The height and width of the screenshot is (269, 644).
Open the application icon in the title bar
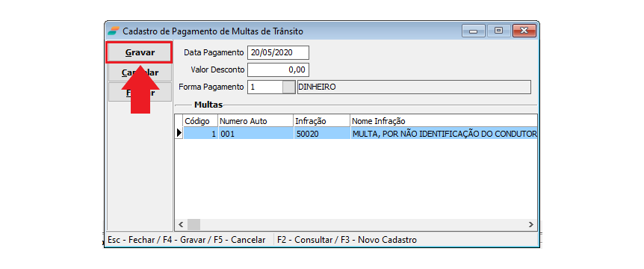(x=114, y=31)
